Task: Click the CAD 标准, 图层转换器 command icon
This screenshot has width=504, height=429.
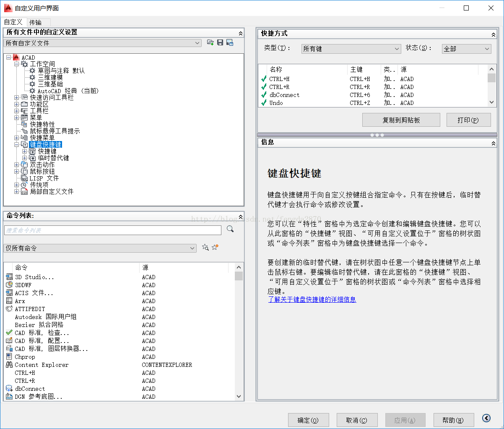Action: point(9,349)
